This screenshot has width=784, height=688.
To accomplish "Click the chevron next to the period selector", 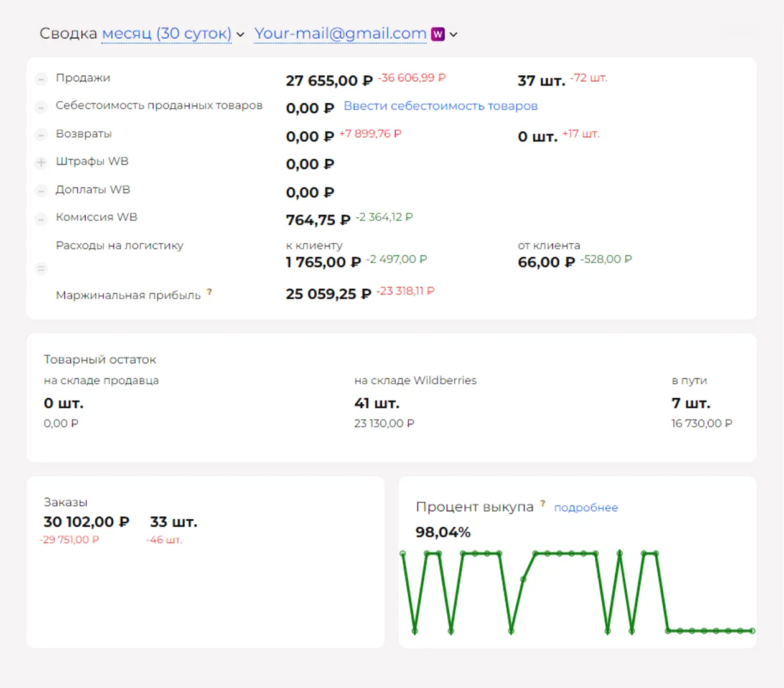I will tap(240, 35).
